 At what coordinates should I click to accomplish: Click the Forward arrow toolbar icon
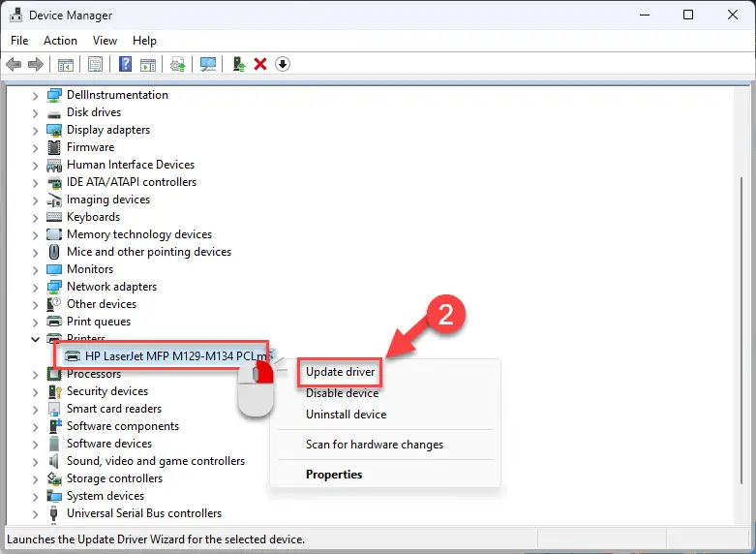click(36, 64)
